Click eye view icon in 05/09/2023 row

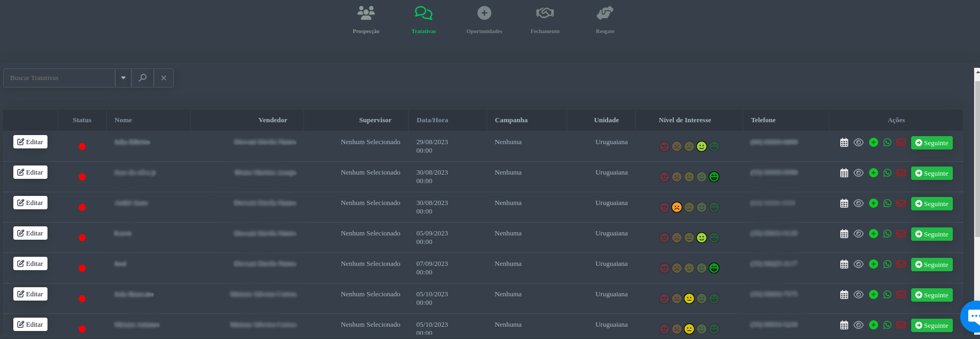(x=858, y=234)
